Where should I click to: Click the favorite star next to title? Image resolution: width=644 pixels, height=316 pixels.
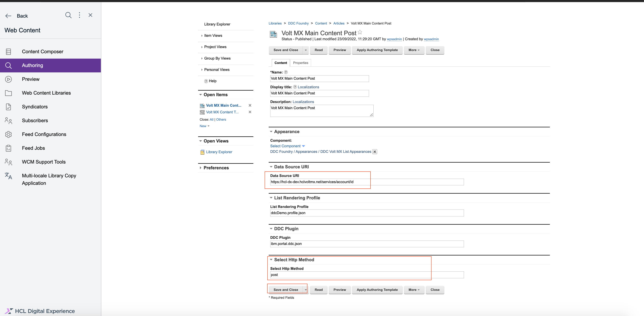[x=360, y=32]
